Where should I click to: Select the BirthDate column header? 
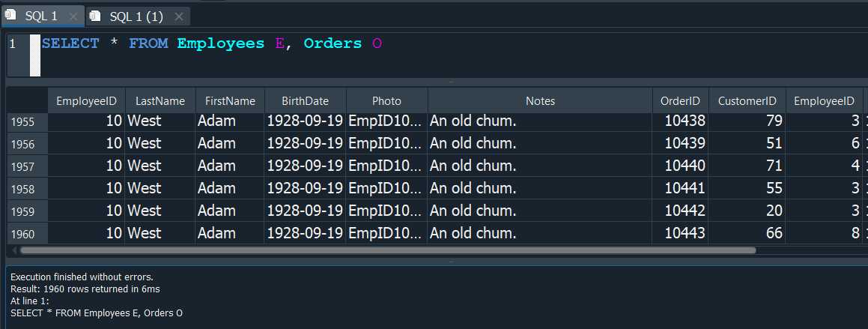coord(305,100)
